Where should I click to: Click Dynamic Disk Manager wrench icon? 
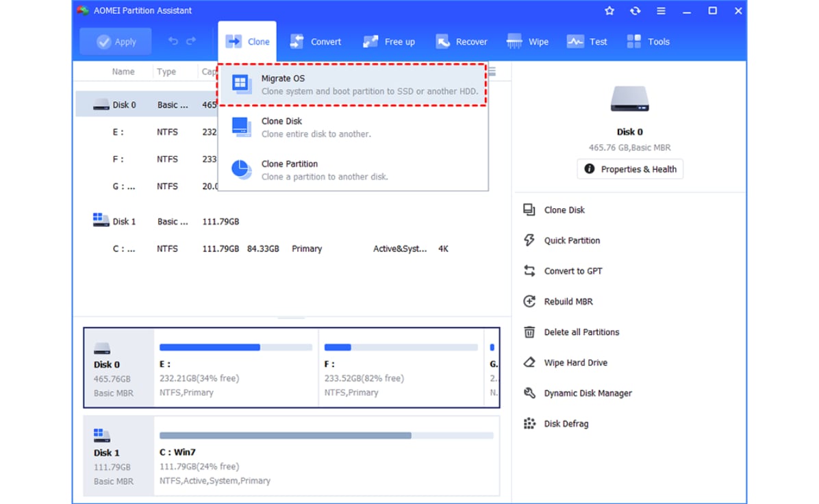529,393
